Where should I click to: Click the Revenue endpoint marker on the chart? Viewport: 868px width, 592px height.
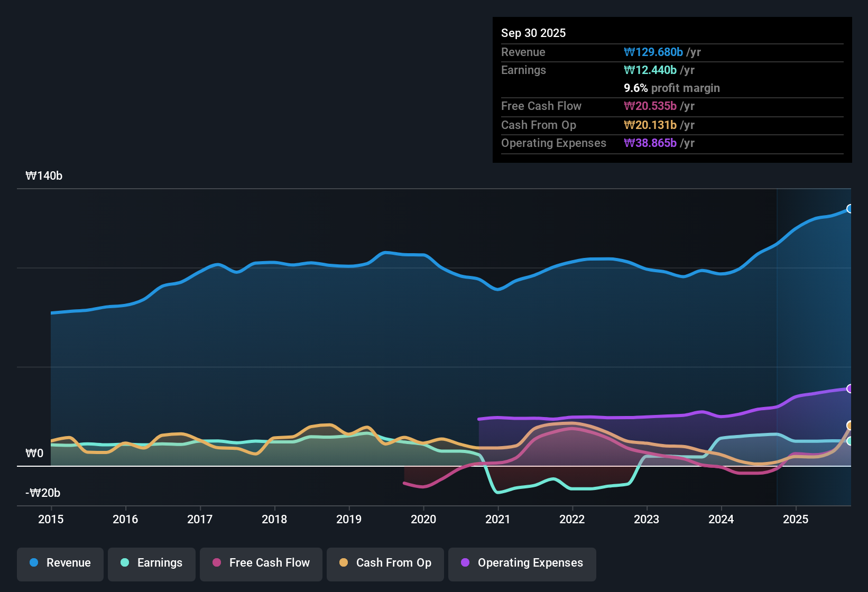850,209
